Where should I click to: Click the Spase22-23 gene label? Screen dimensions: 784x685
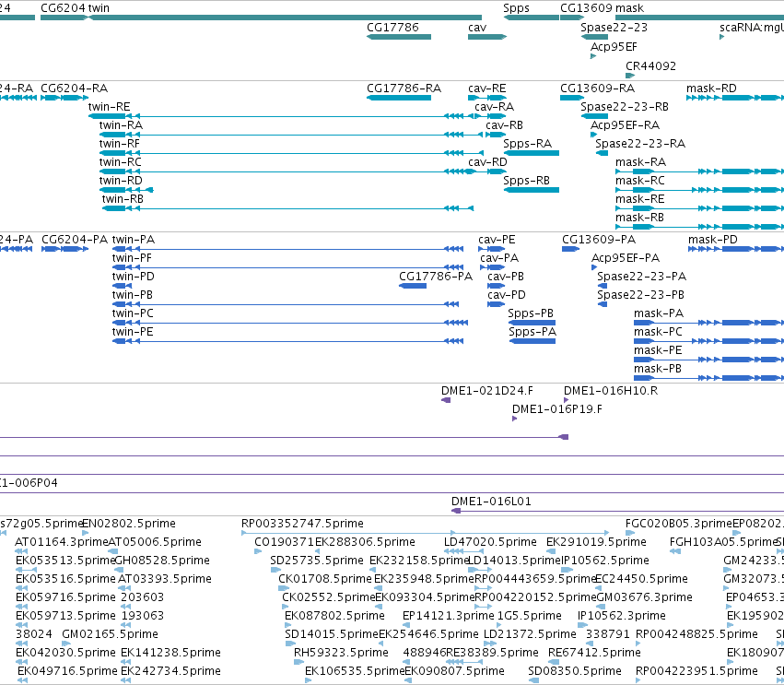click(x=614, y=28)
